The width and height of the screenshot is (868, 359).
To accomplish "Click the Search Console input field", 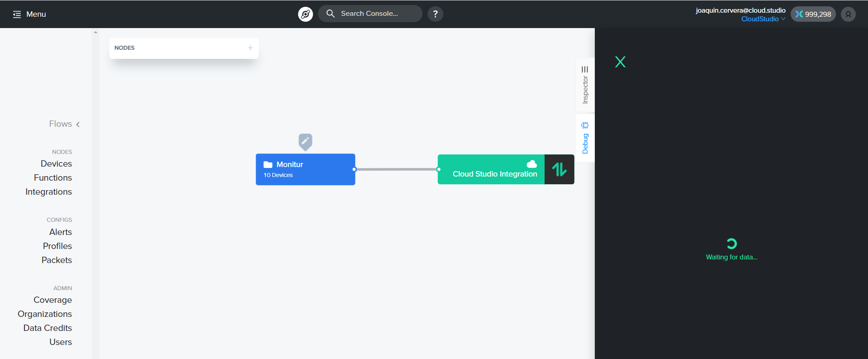I will [375, 14].
